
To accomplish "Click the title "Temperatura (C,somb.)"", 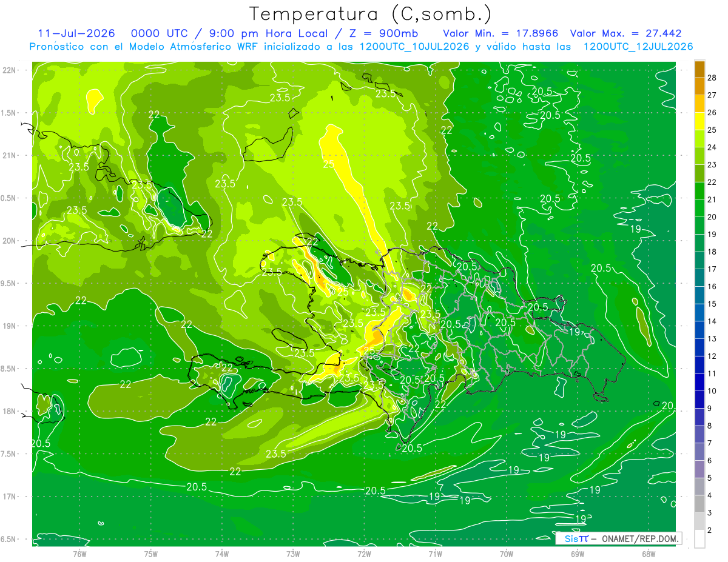I will click(371, 14).
